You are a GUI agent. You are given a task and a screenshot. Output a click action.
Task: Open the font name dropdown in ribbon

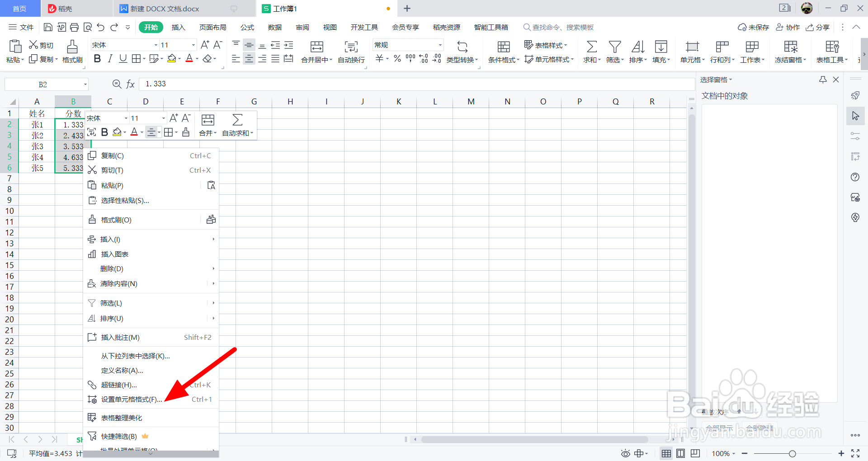coord(156,45)
